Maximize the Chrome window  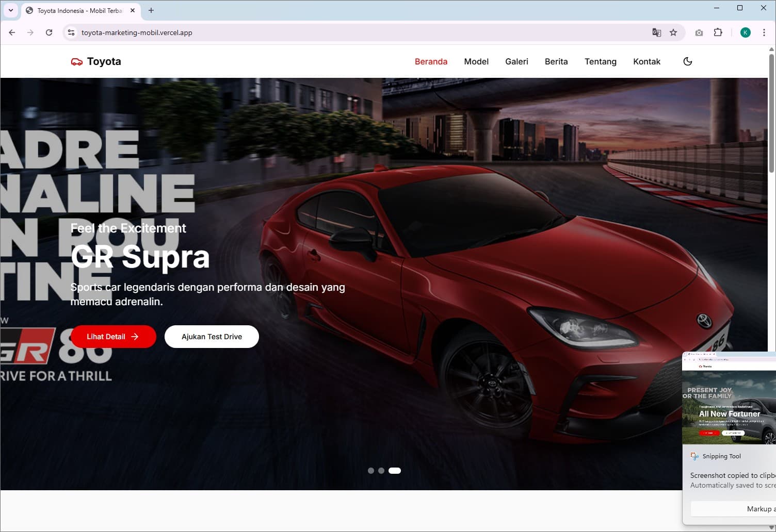point(740,8)
